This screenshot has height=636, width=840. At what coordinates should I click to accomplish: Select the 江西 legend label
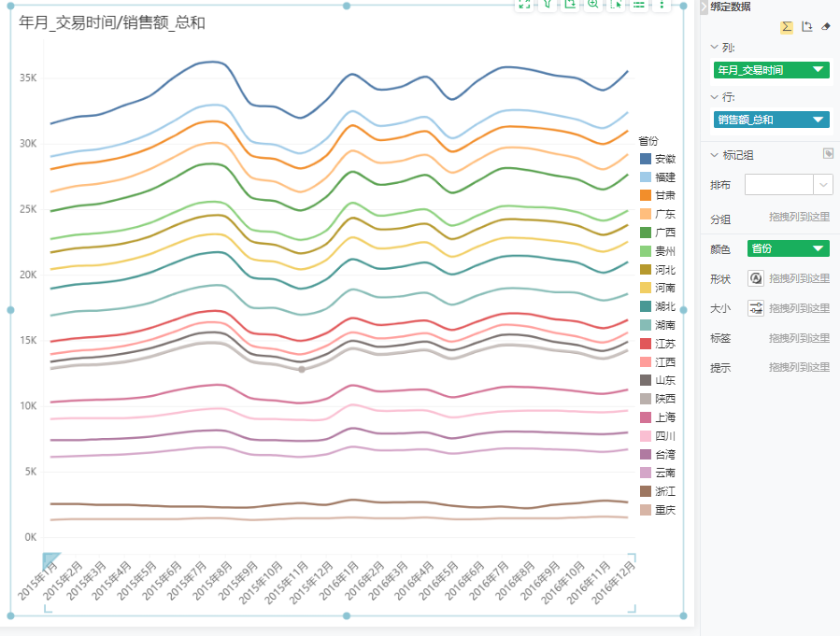665,362
